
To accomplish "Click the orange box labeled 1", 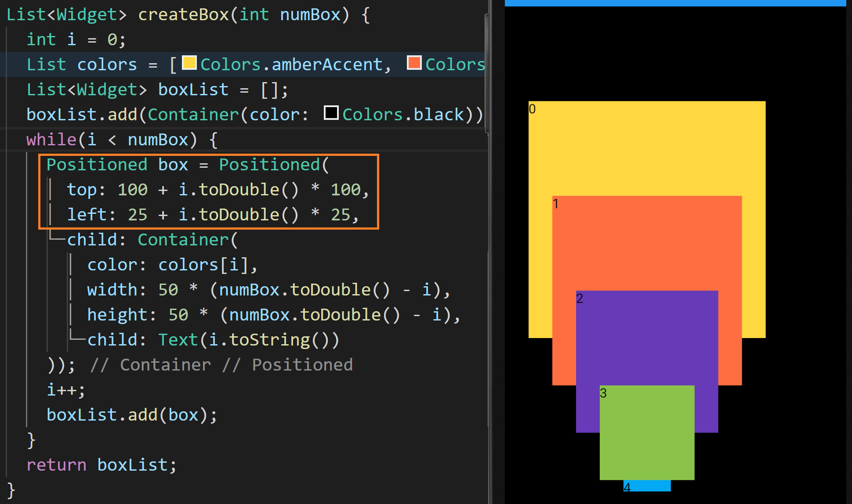I will point(646,244).
